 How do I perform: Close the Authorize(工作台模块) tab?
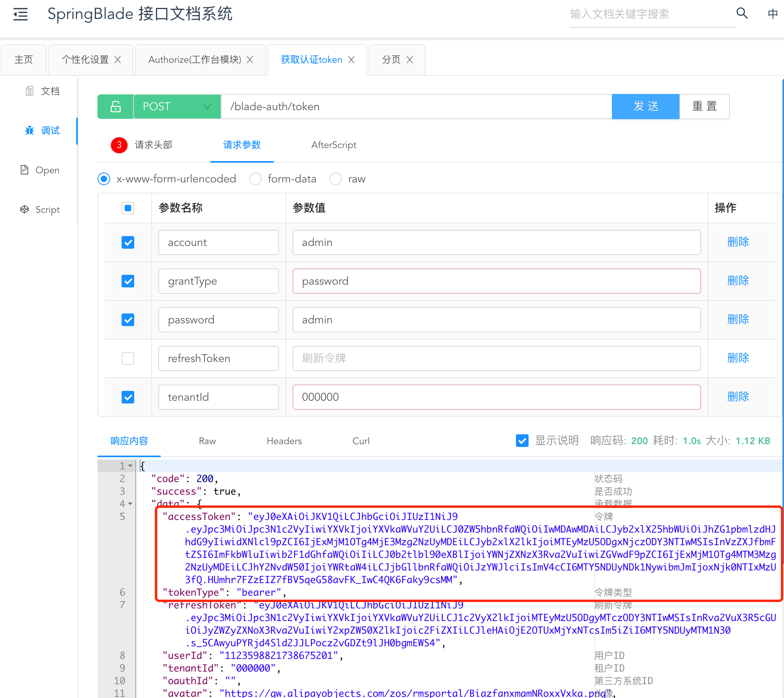click(x=250, y=60)
